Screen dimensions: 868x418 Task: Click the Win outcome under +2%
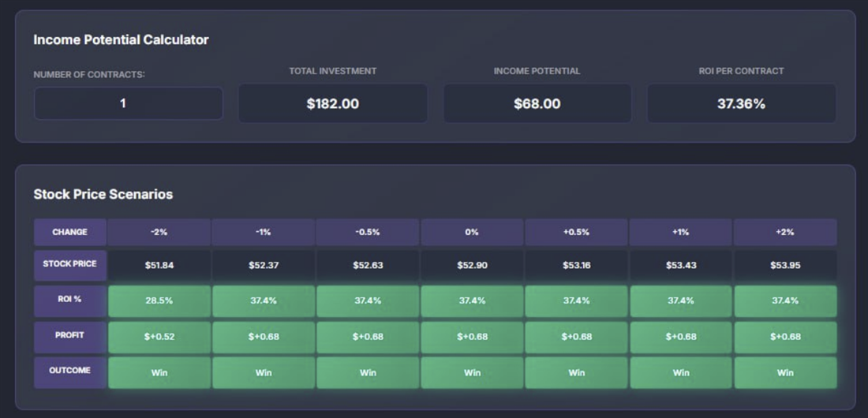pos(785,372)
